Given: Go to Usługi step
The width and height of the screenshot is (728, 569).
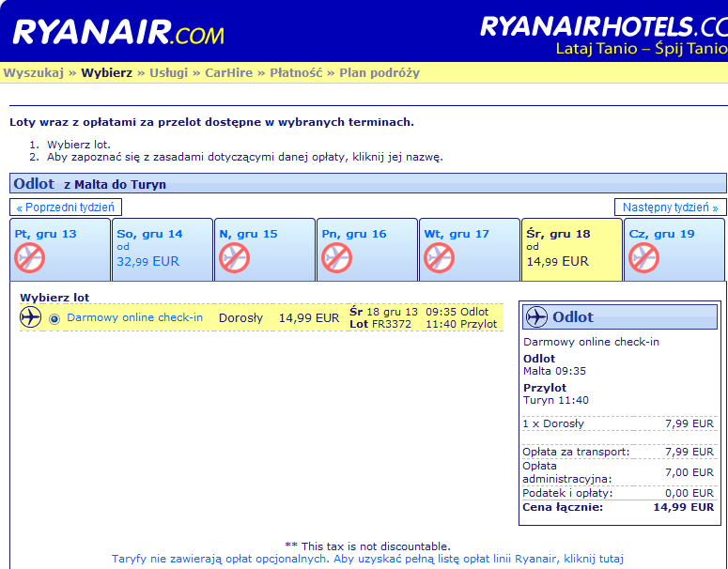Looking at the screenshot, I should pos(168,73).
